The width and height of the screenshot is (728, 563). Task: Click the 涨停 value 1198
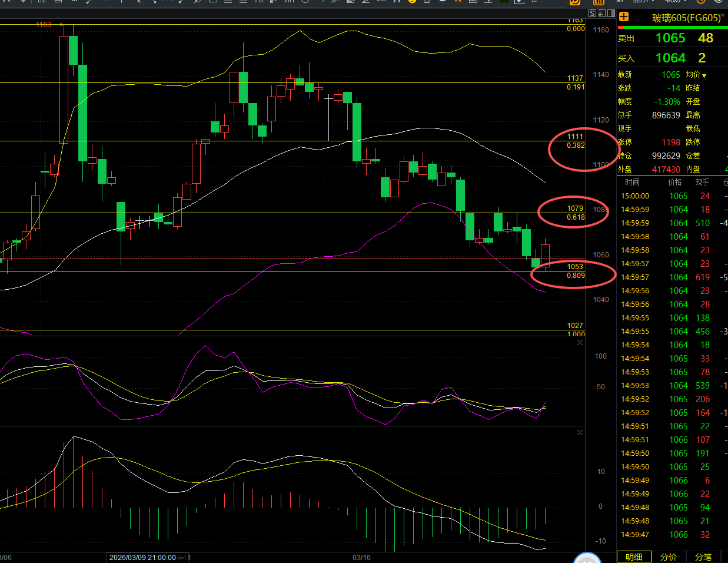coord(671,143)
